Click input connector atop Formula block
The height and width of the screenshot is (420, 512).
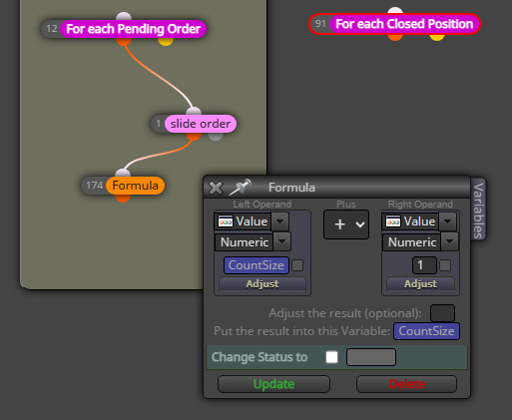pyautogui.click(x=123, y=173)
